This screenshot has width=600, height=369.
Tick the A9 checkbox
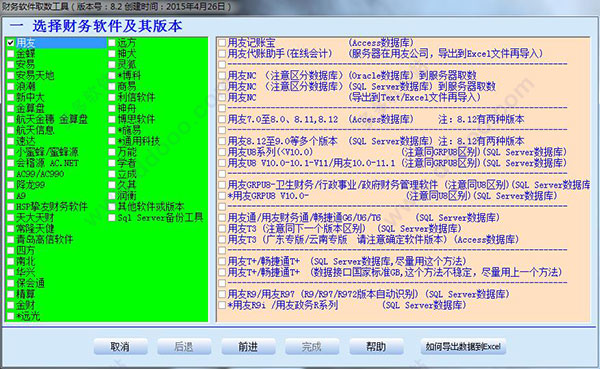pyautogui.click(x=11, y=196)
